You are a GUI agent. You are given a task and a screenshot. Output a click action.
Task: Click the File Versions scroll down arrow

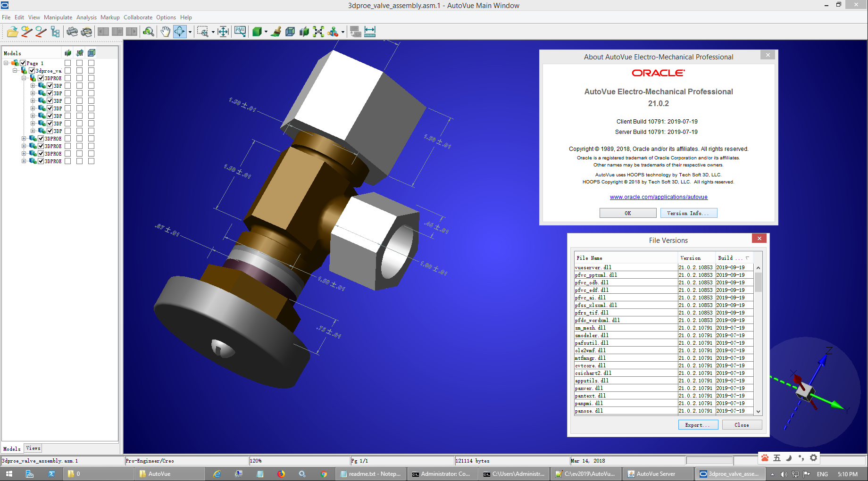tap(758, 411)
